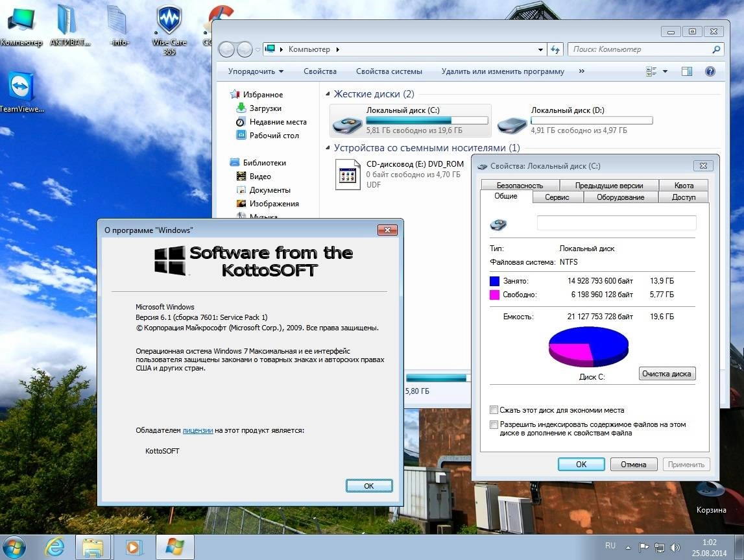Select Рабочий стол in navigation pane
This screenshot has width=744, height=560.
point(268,135)
